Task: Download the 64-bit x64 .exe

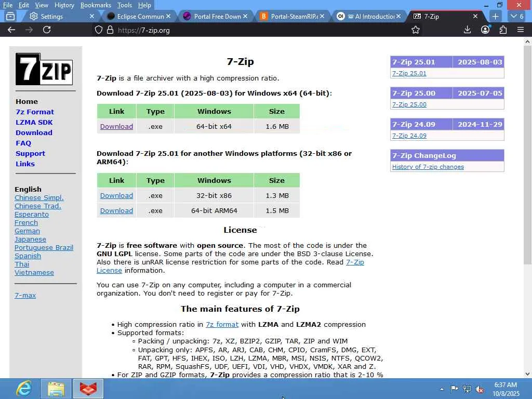Action: coord(116,126)
